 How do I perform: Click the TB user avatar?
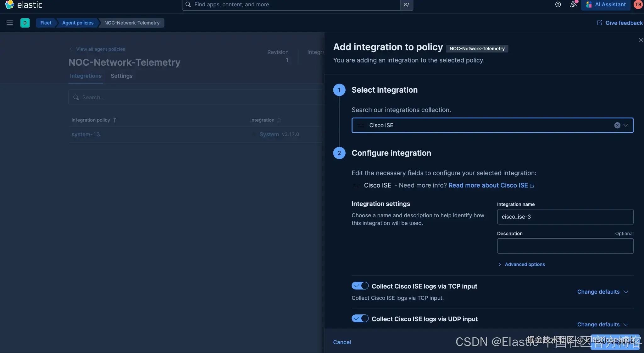638,4
